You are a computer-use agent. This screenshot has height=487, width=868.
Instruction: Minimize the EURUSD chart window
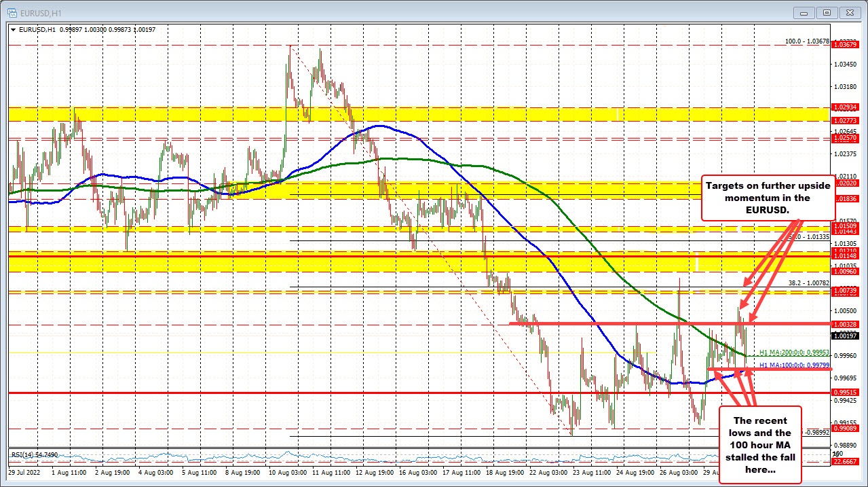tap(804, 12)
